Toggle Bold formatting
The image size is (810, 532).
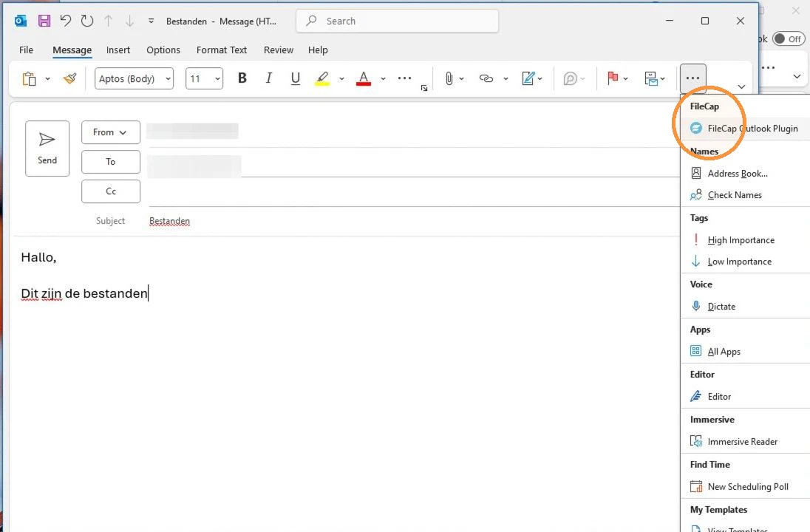242,78
